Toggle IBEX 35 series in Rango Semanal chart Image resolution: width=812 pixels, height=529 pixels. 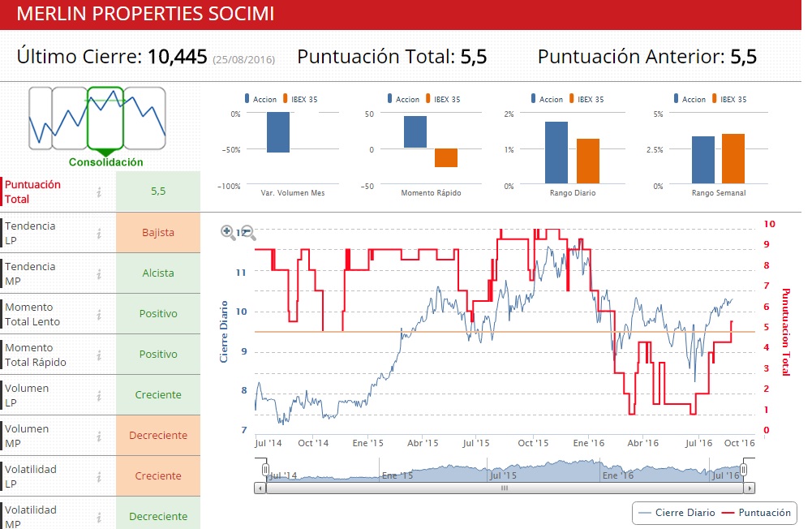[x=729, y=99]
